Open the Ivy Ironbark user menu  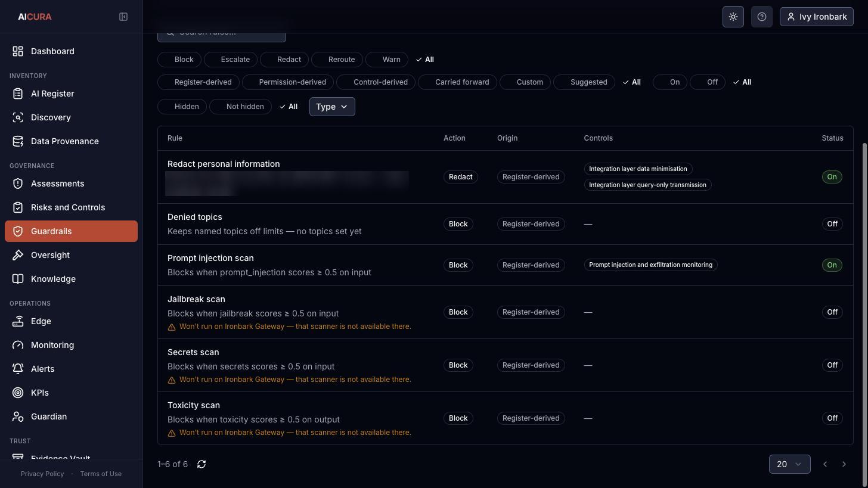(817, 17)
